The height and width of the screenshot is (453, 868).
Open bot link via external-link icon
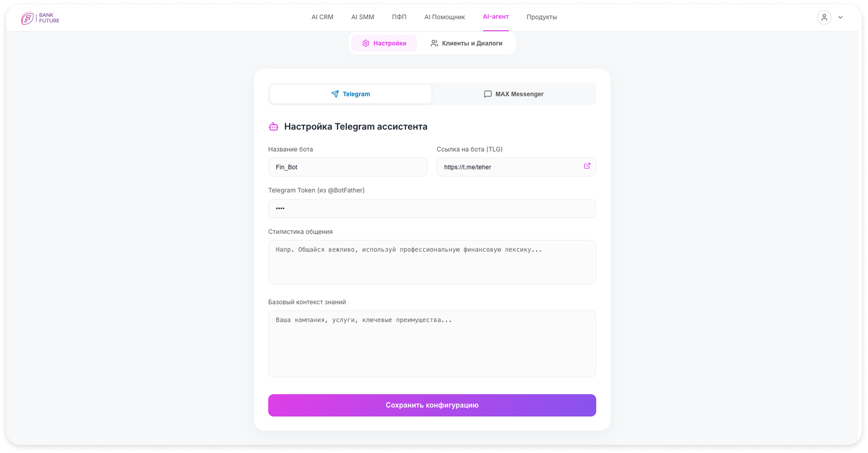587,166
